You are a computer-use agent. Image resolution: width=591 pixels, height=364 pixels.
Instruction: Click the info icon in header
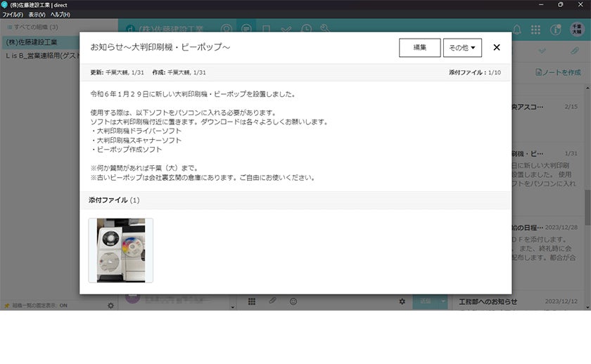556,30
